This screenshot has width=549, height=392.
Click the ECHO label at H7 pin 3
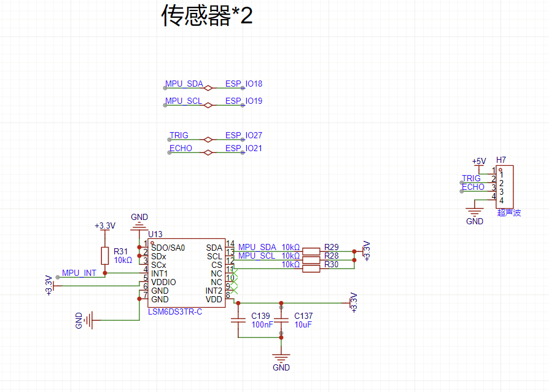coord(473,187)
